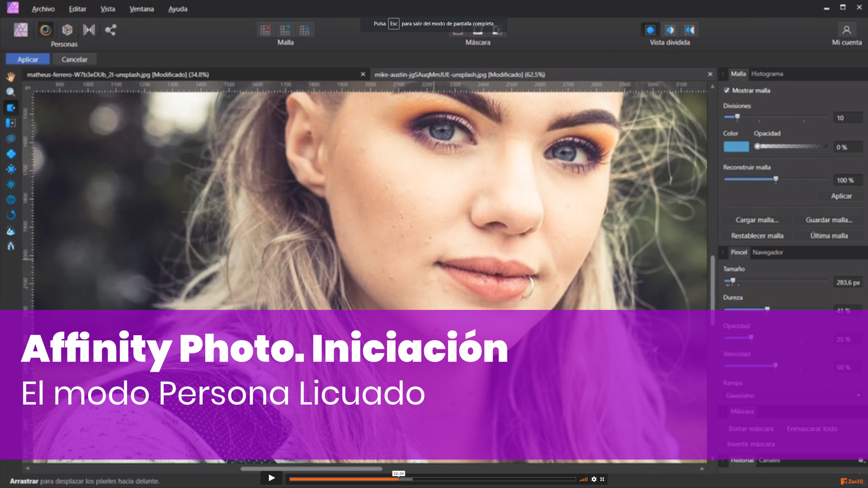The image size is (868, 488).
Task: Click the first Malla toolbar icon
Action: coord(265,30)
